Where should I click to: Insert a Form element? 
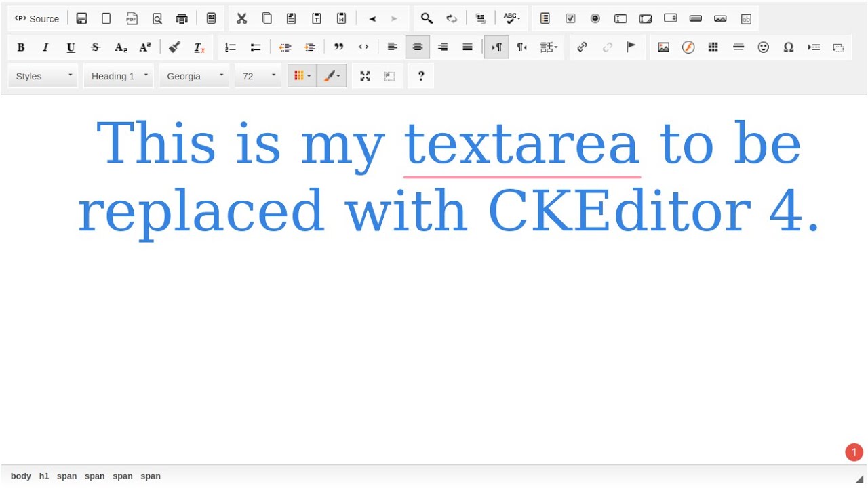tap(545, 19)
